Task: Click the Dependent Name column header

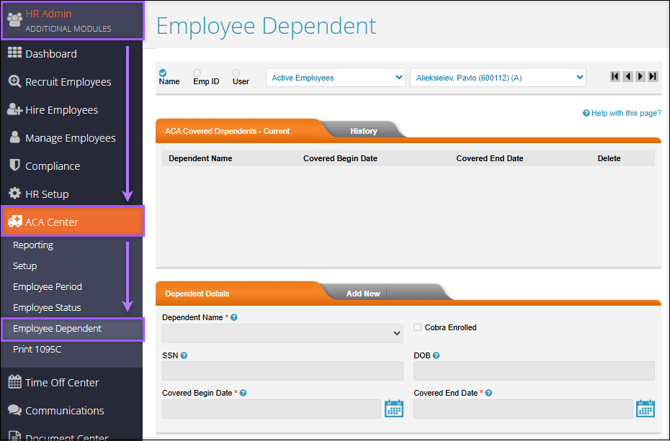Action: pyautogui.click(x=200, y=159)
